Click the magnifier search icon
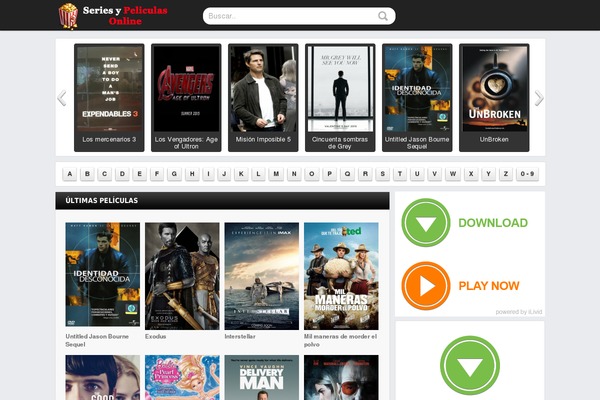 (x=383, y=16)
